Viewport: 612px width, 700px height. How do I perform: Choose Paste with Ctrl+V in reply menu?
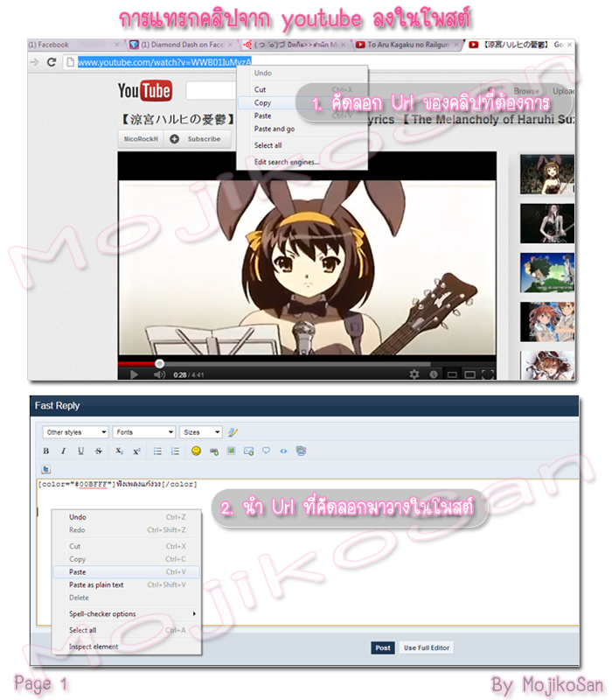pyautogui.click(x=126, y=572)
